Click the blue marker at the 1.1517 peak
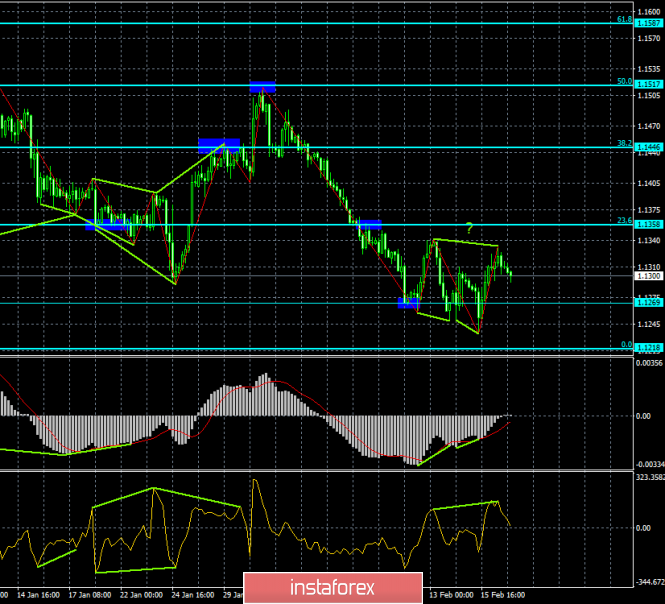This screenshot has height=604, width=665. pyautogui.click(x=263, y=87)
